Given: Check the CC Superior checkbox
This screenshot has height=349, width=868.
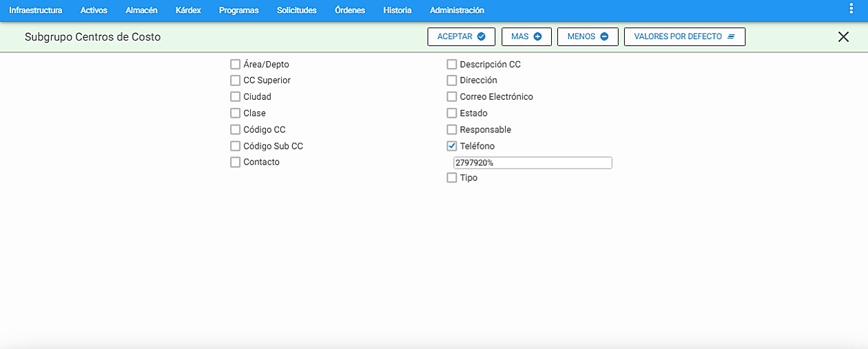Looking at the screenshot, I should (236, 81).
